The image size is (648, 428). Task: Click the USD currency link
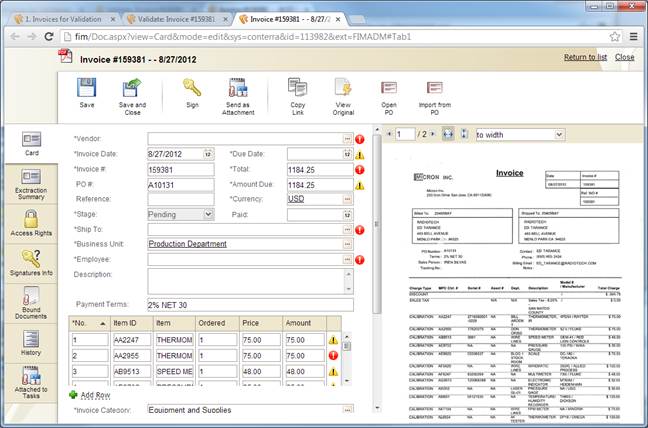pyautogui.click(x=296, y=199)
